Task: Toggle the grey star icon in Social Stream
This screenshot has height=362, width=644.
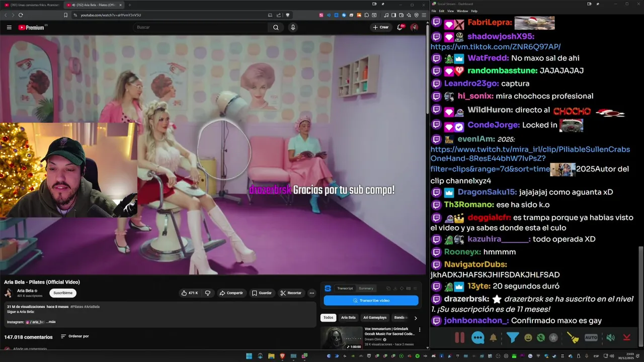Action: pyautogui.click(x=553, y=338)
